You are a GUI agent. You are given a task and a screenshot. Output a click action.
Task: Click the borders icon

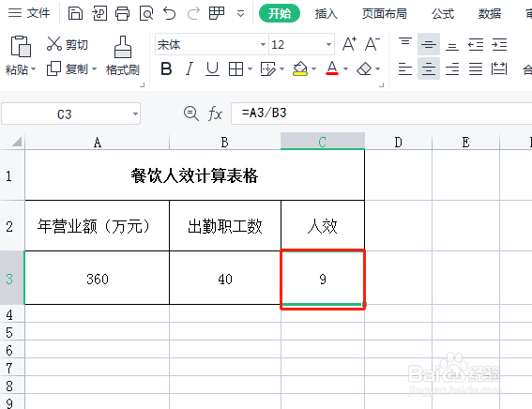click(236, 68)
